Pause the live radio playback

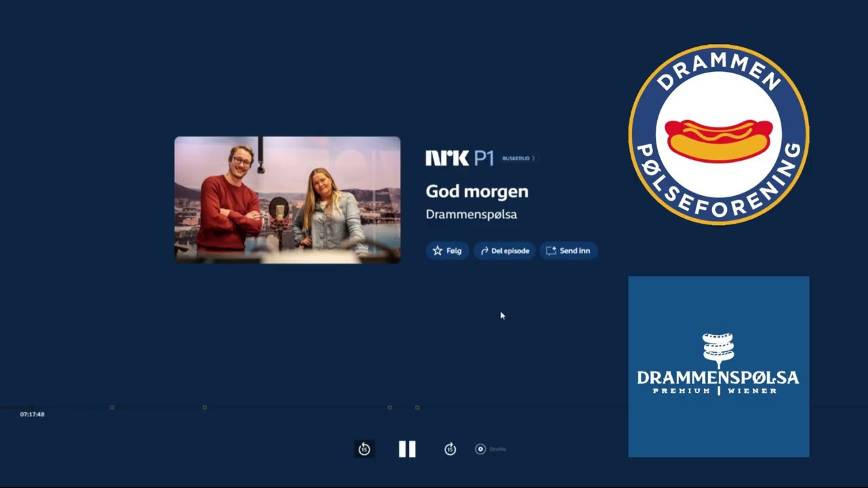(407, 449)
